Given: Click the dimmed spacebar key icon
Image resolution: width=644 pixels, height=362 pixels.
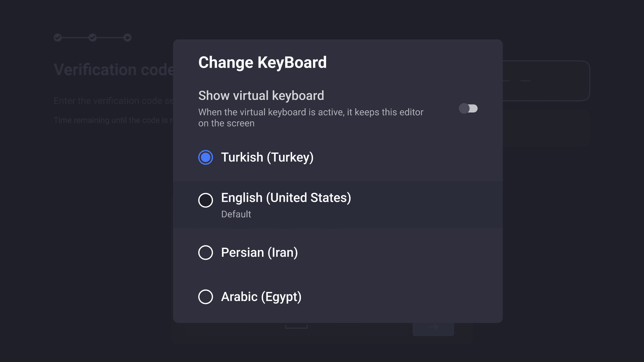Looking at the screenshot, I should (297, 326).
